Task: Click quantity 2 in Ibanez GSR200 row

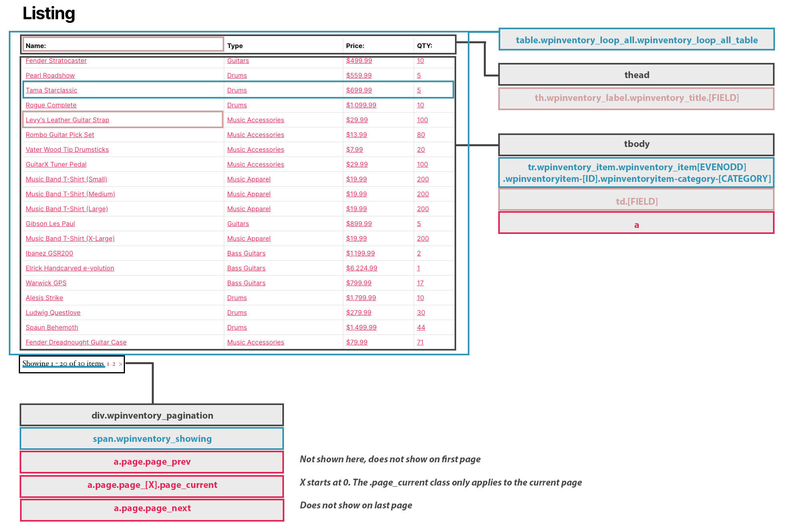Action: pos(419,253)
